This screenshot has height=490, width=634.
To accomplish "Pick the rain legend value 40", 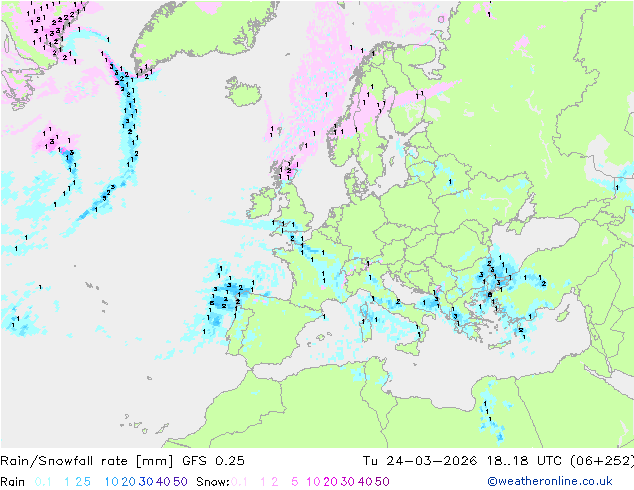I will click(163, 482).
